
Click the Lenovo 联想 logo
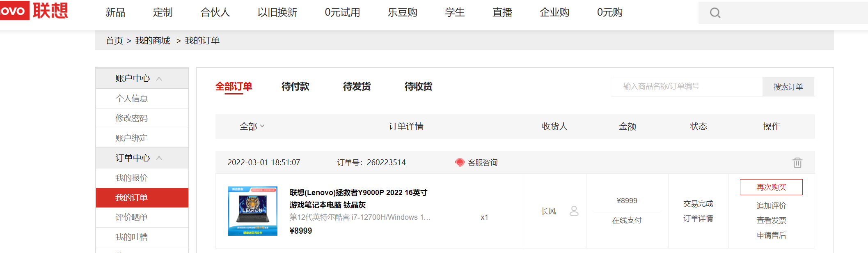[34, 10]
